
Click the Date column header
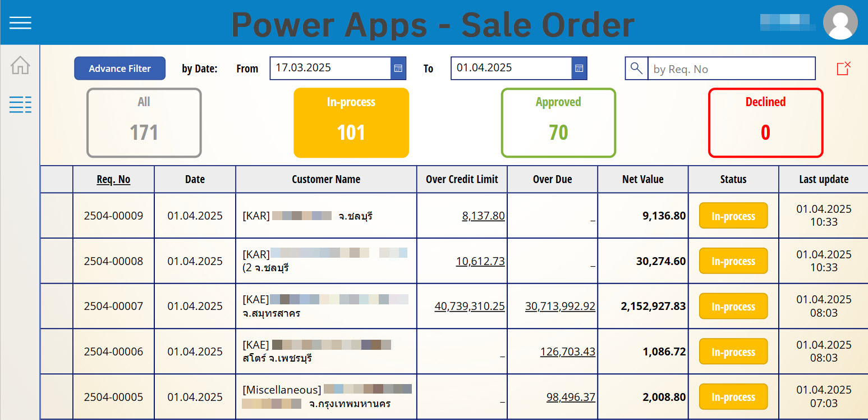195,180
